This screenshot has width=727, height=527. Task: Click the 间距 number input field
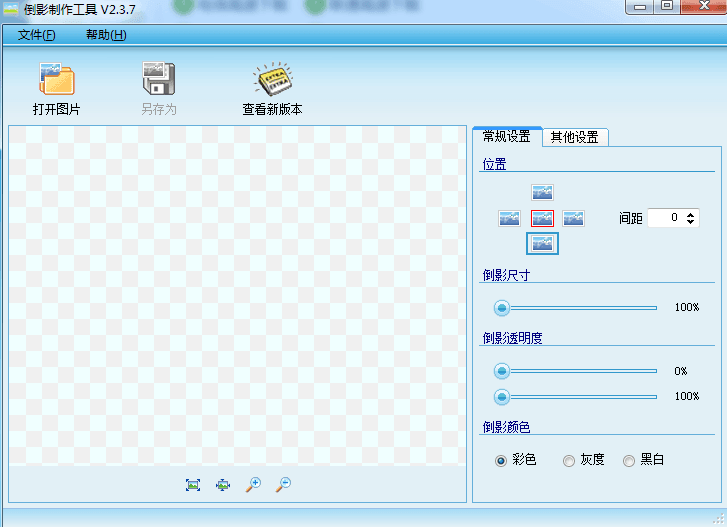pos(673,218)
